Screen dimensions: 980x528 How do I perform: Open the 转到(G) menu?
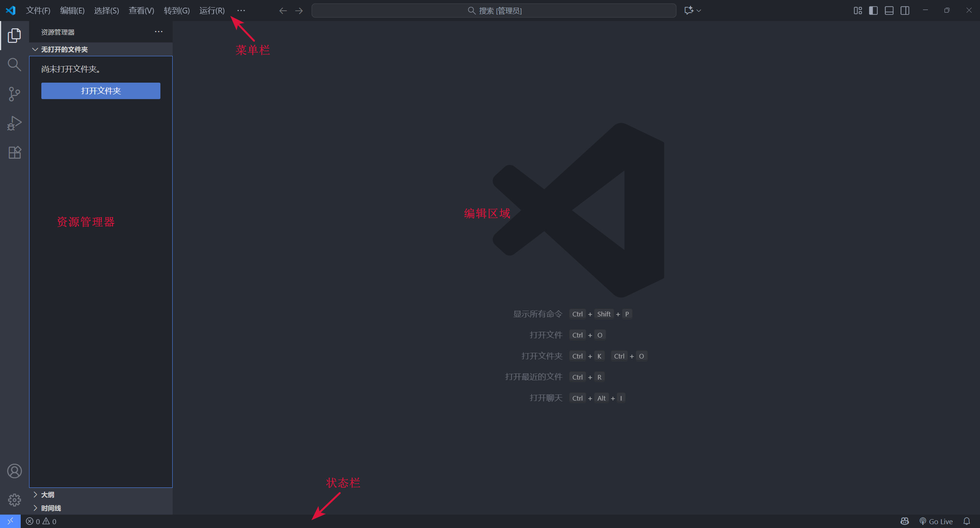(176, 11)
